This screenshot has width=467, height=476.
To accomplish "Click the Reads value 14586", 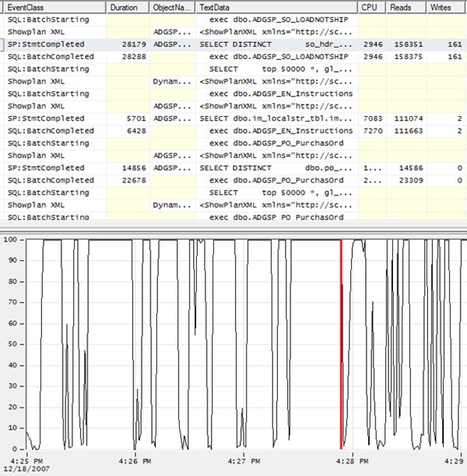I will [x=411, y=168].
